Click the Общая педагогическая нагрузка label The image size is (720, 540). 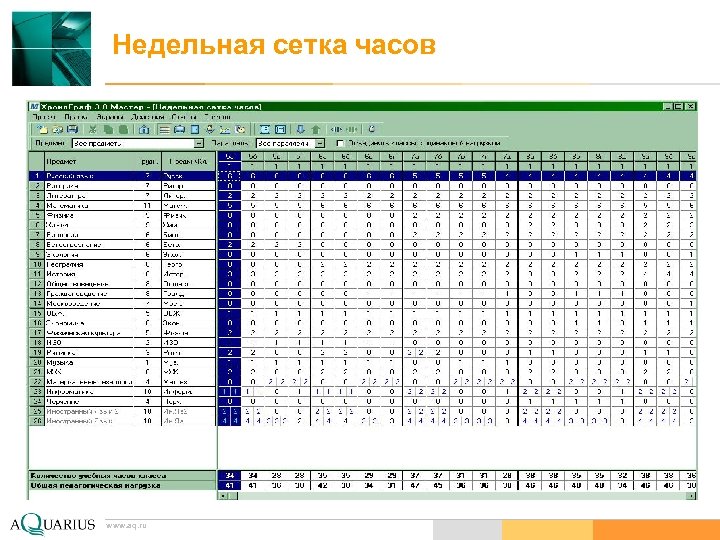[96, 486]
